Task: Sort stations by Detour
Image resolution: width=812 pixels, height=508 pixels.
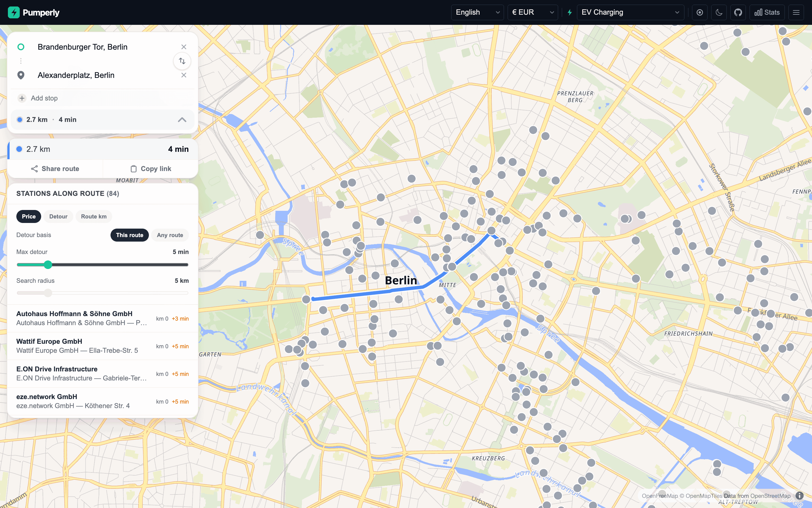Action: (58, 216)
